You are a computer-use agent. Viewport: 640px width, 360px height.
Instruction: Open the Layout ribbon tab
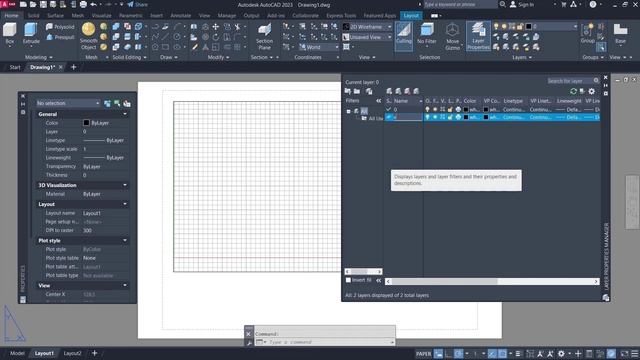point(411,16)
